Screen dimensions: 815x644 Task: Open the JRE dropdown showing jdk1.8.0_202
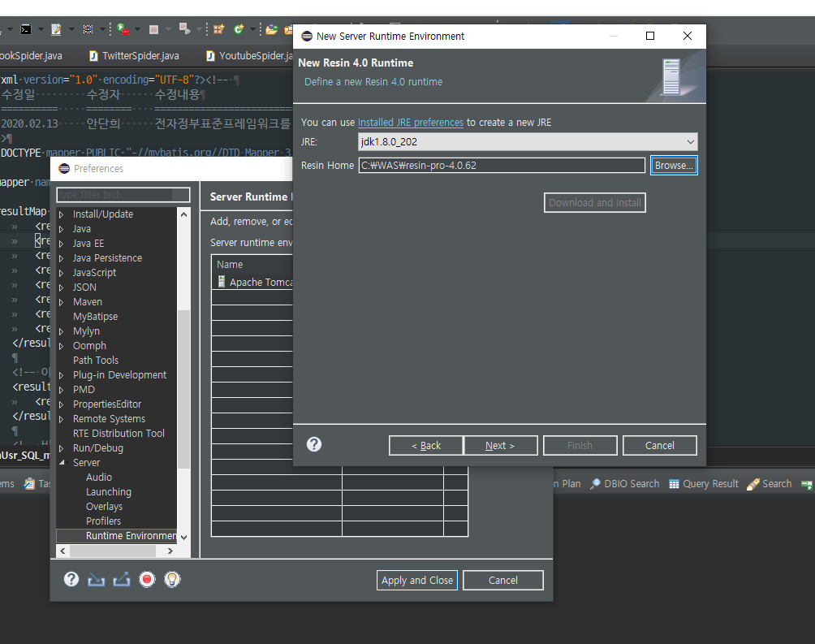(527, 142)
